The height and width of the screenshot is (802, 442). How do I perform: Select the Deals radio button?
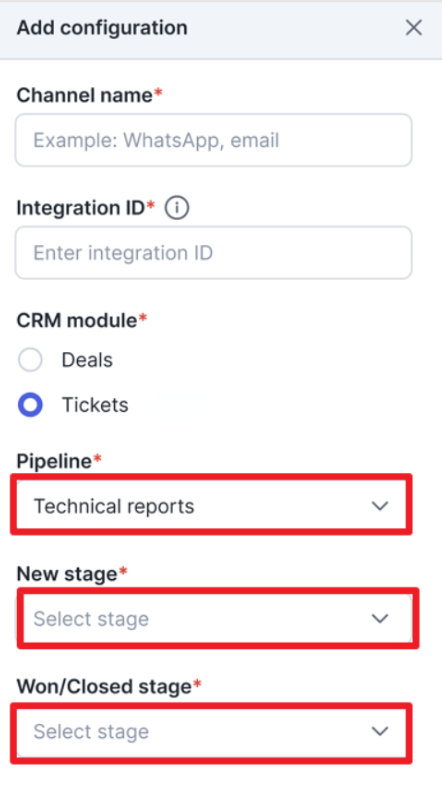[30, 360]
